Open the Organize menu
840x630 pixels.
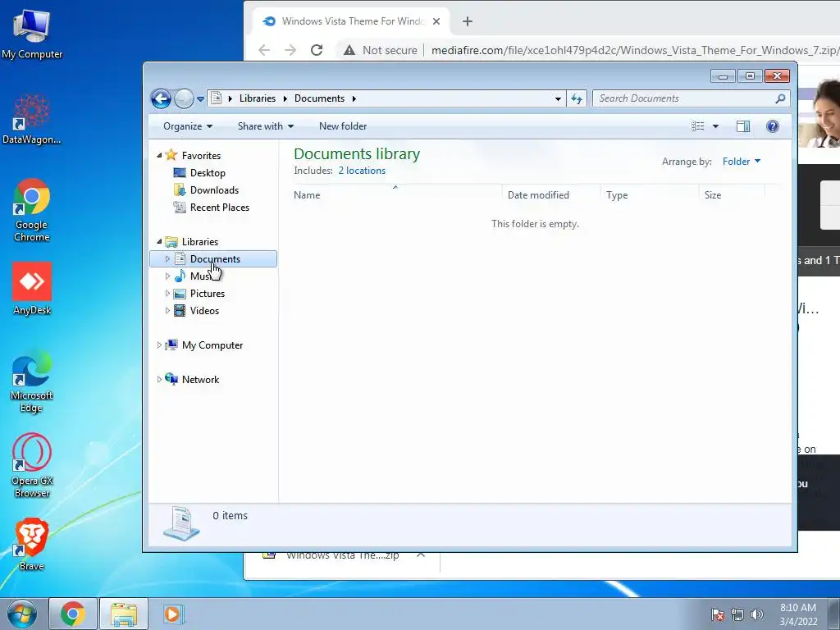[x=188, y=126]
